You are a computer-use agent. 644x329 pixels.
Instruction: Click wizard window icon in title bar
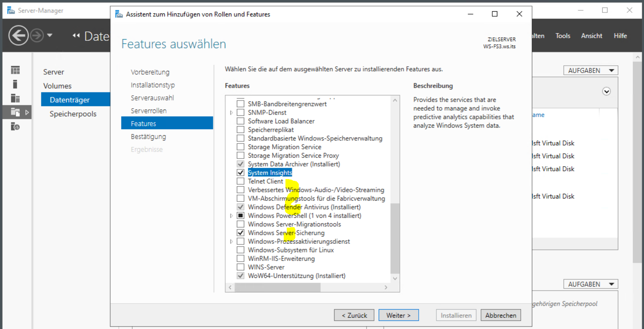pos(119,14)
